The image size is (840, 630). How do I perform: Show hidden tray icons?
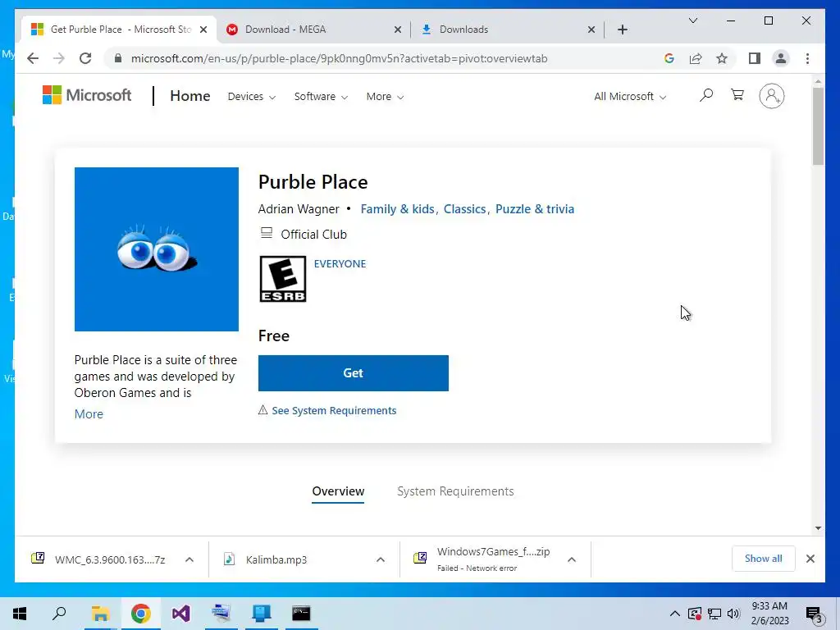coord(674,614)
